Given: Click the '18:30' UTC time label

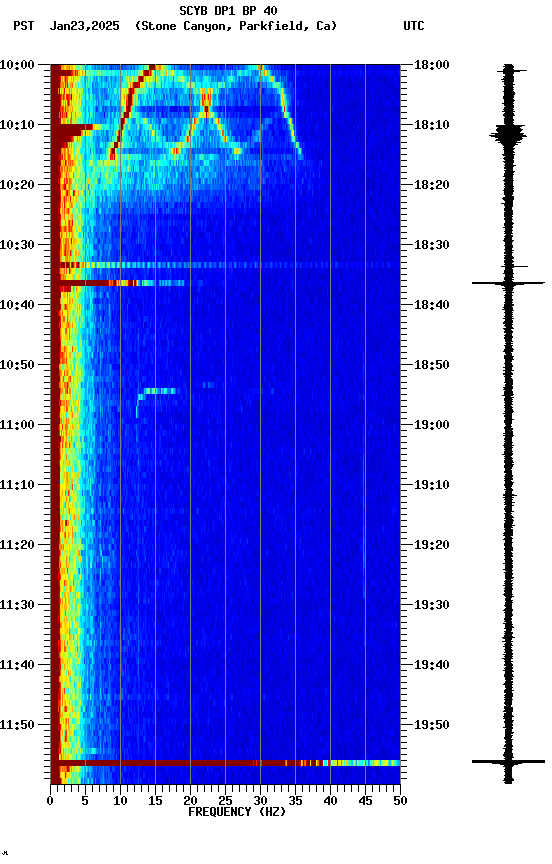Looking at the screenshot, I should (431, 245).
